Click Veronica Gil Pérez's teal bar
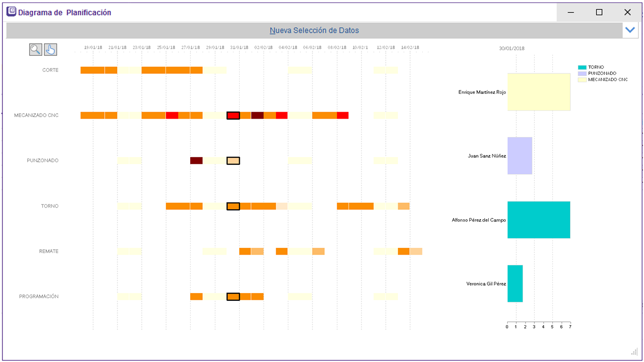 click(515, 283)
